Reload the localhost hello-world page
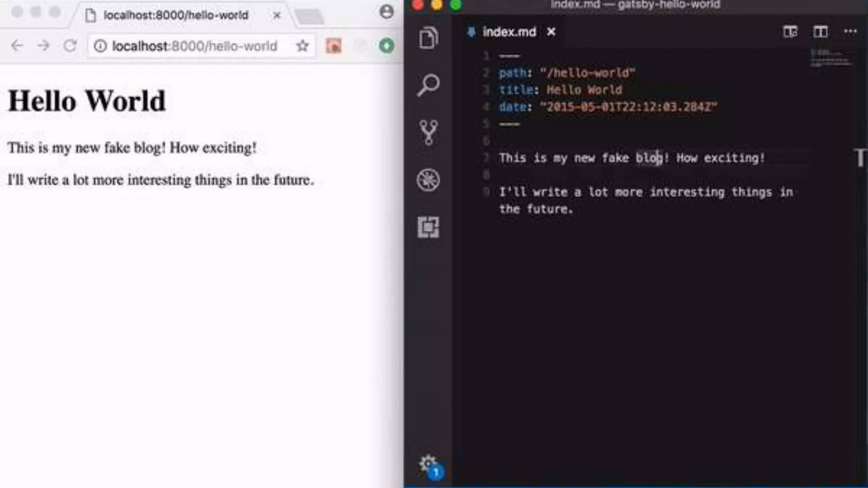The width and height of the screenshot is (868, 488). point(70,46)
